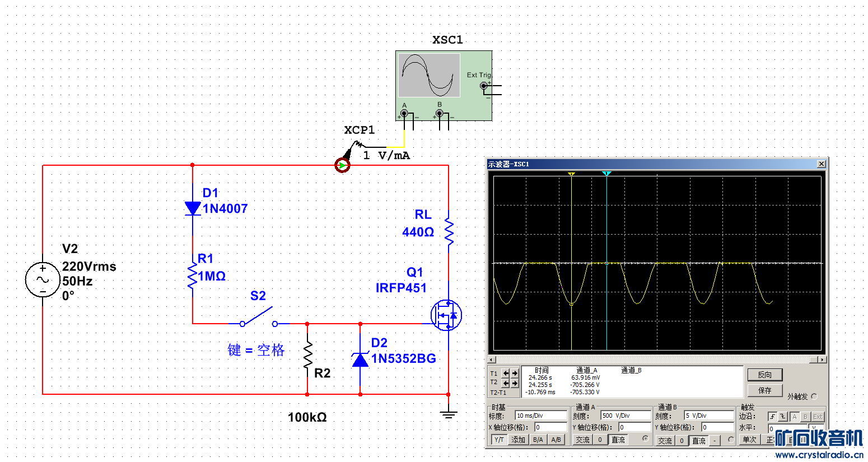Click the channel B 刻度 field
The image size is (868, 462).
(709, 416)
